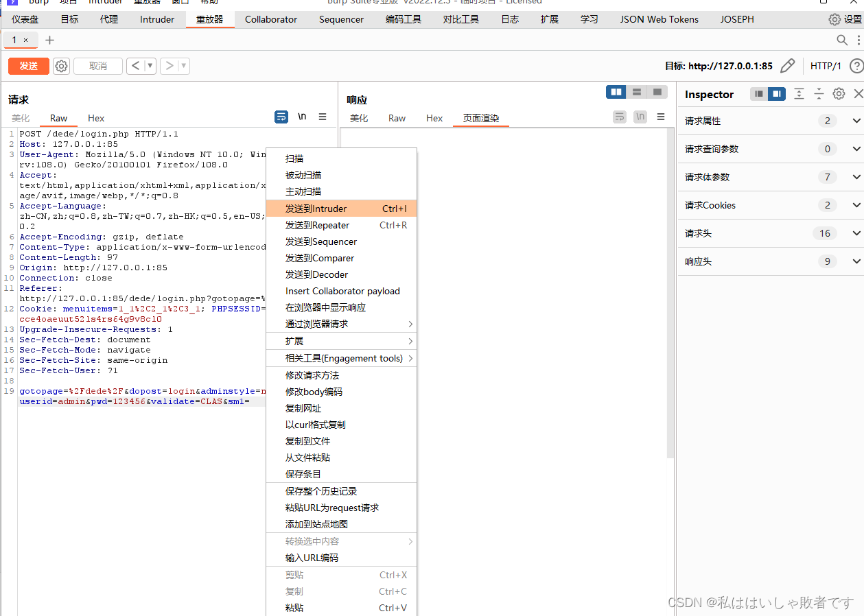
Task: Open 相关工具(Engagement tools) submenu
Action: pos(341,358)
